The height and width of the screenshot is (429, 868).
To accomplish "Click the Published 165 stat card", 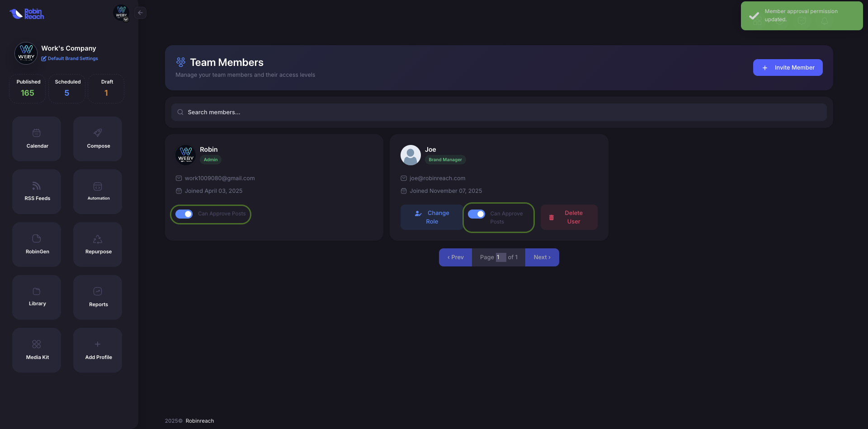I will (28, 89).
